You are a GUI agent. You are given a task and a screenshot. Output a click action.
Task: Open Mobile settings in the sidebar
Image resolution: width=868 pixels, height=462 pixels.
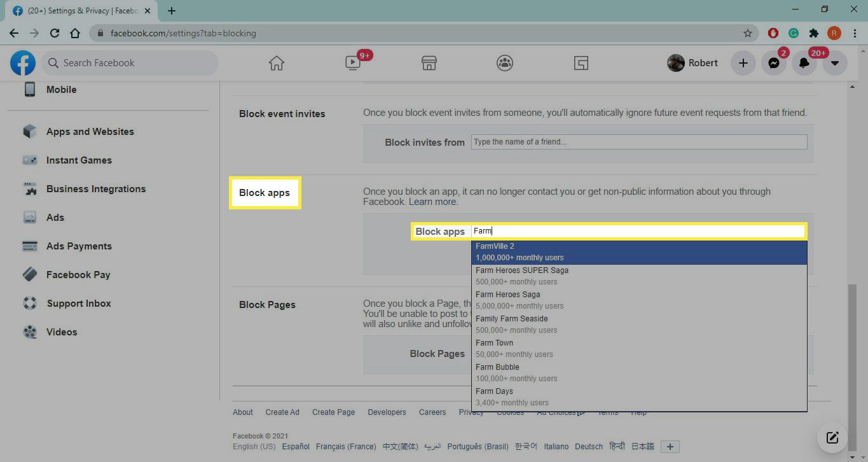61,90
